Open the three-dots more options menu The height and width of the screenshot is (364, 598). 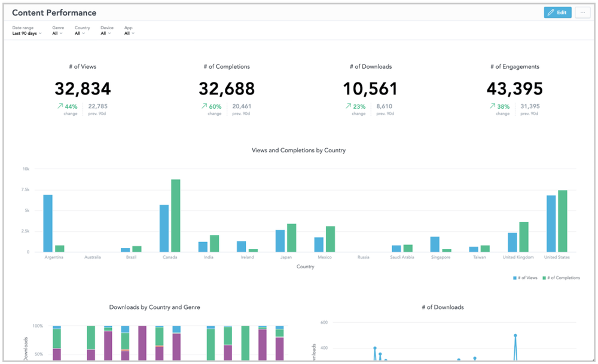click(582, 13)
